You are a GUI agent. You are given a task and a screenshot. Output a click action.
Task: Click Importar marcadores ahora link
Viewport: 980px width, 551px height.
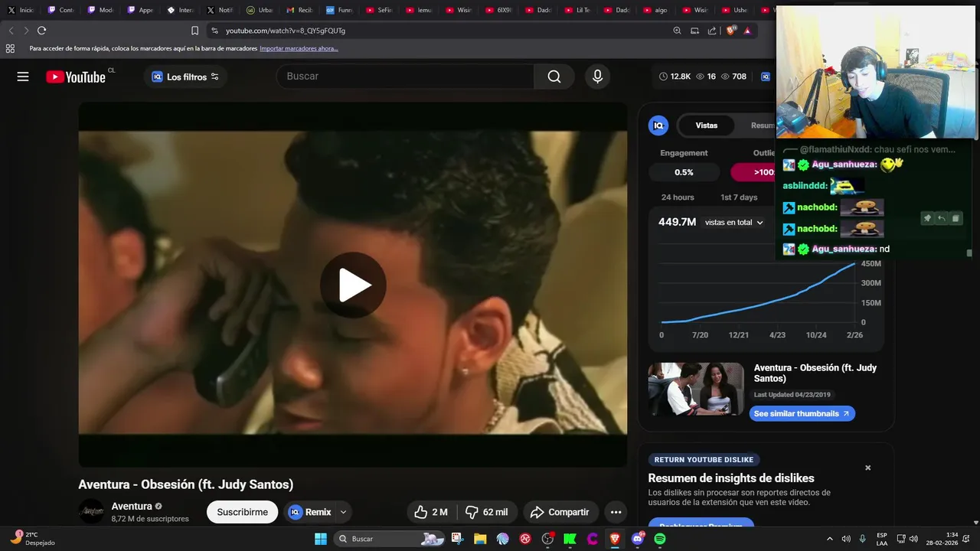coord(299,48)
